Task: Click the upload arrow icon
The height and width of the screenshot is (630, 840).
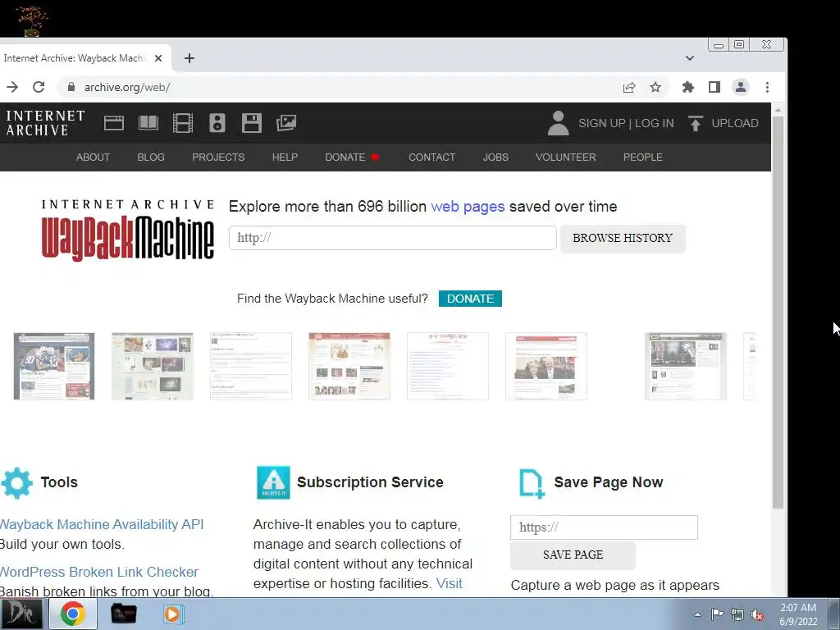Action: click(696, 123)
